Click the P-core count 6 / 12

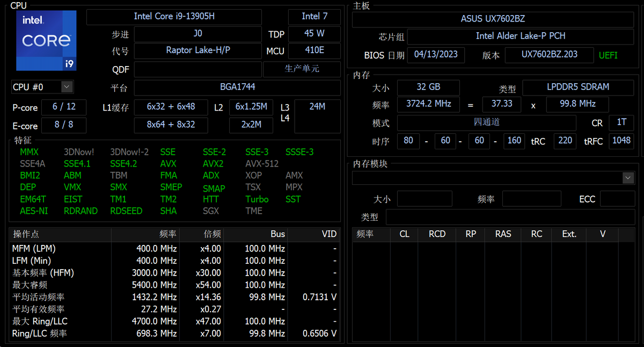(64, 107)
